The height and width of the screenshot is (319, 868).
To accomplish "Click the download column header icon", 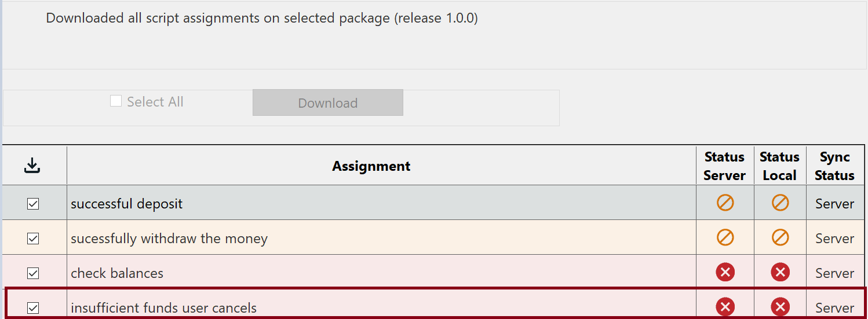I will (32, 166).
